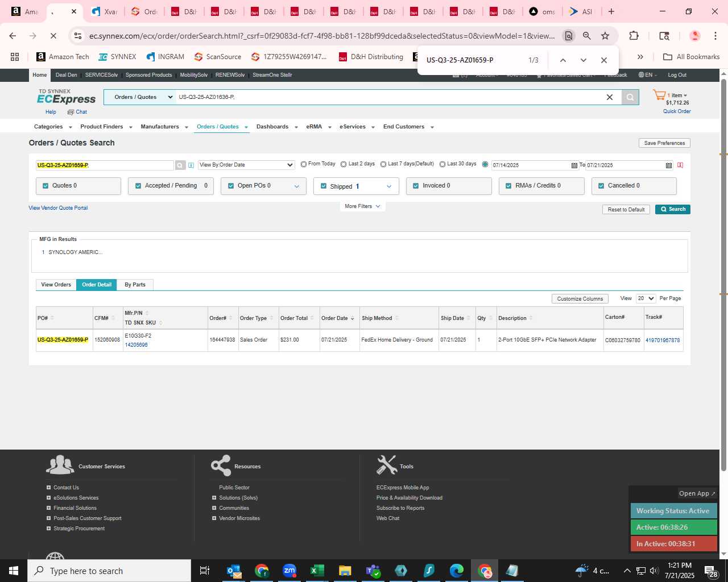The image size is (728, 582).
Task: Open Microsoft Teams from the taskbar
Action: pyautogui.click(x=373, y=571)
